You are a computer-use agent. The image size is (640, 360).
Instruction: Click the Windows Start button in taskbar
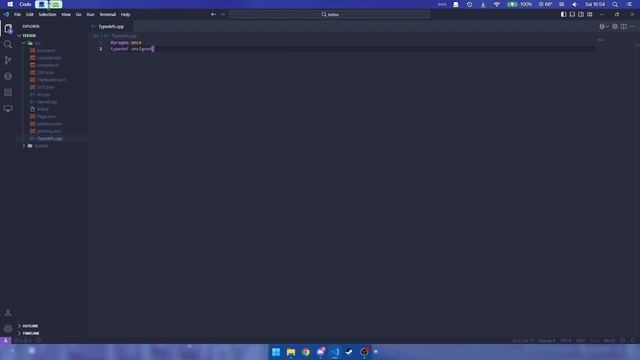(x=276, y=352)
